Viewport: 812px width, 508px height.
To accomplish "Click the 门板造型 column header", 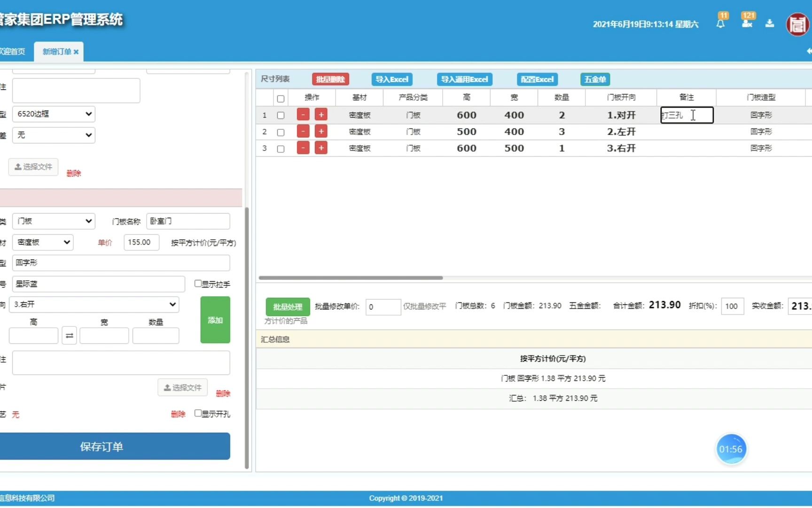I will click(761, 97).
